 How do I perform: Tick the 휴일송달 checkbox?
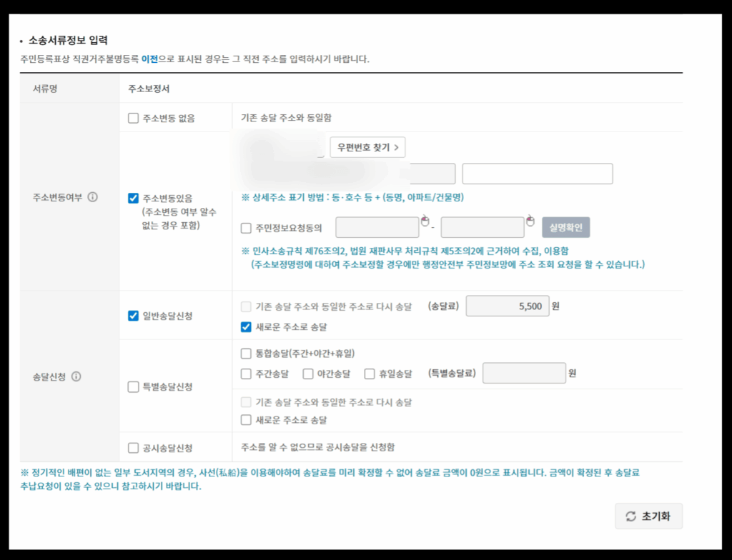pos(370,374)
